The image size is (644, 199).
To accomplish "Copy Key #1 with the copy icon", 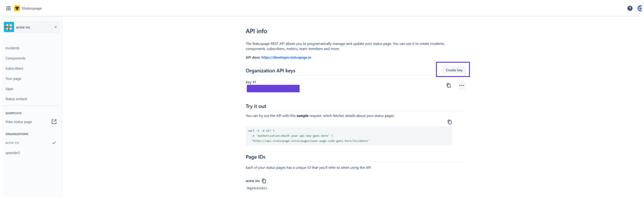I will click(448, 85).
